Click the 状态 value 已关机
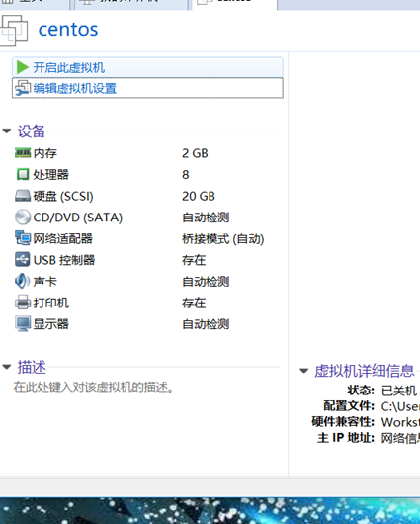This screenshot has width=420, height=524. coord(399,391)
